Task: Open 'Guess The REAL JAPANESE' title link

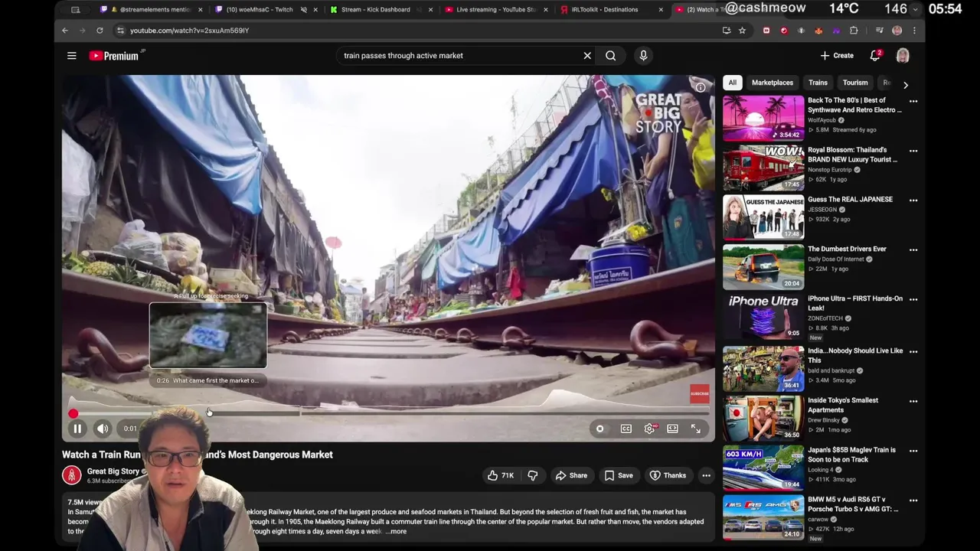Action: pyautogui.click(x=850, y=199)
